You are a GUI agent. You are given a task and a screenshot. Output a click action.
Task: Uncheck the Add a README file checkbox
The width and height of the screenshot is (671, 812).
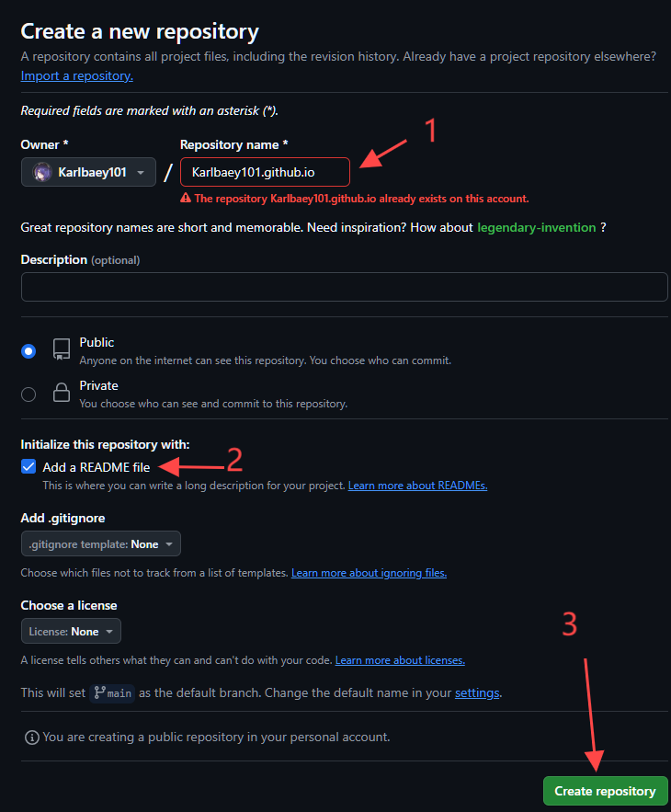[28, 467]
